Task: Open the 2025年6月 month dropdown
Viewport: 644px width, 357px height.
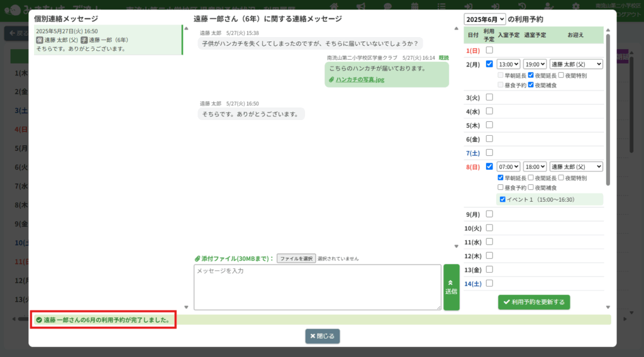Action: 485,19
